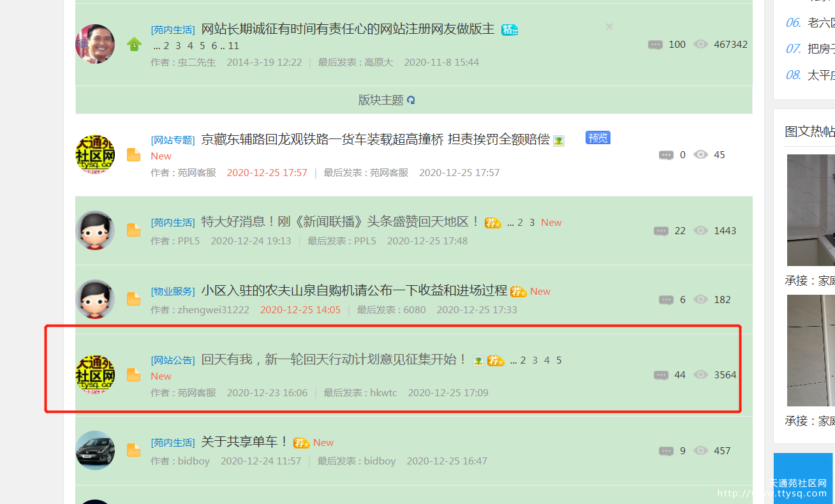Click image attachment icon after 全额赔偿 title
835x504 pixels.
[x=559, y=141]
